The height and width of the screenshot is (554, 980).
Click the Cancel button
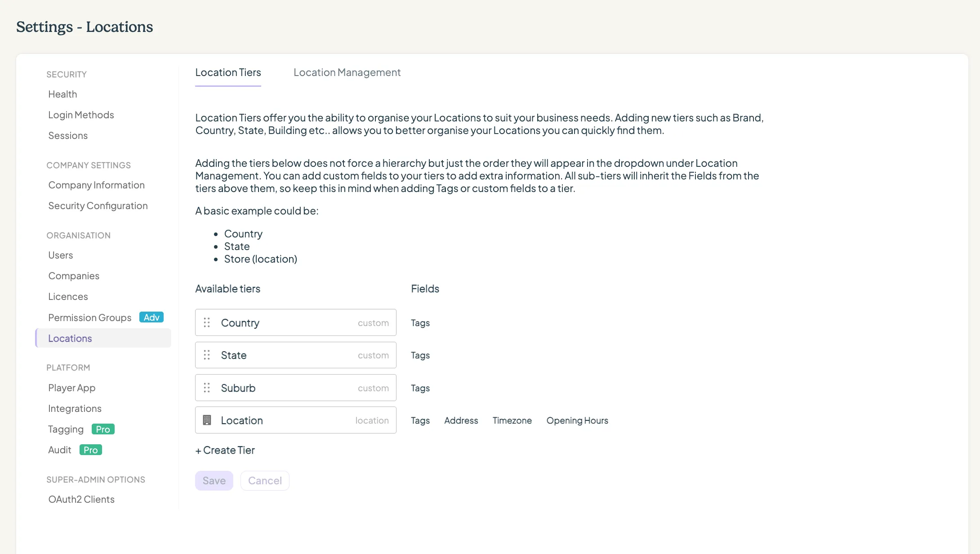(265, 481)
